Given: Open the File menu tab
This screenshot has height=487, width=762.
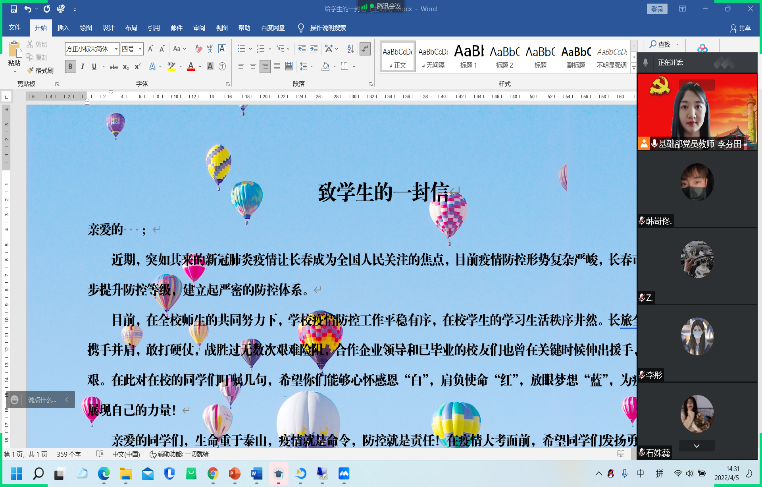Looking at the screenshot, I should click(x=15, y=28).
